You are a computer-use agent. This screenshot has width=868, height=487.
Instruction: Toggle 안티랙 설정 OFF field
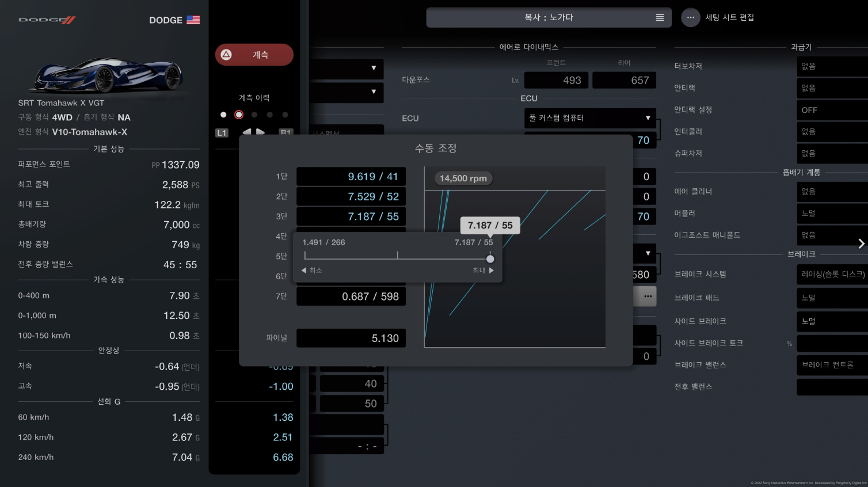(832, 110)
